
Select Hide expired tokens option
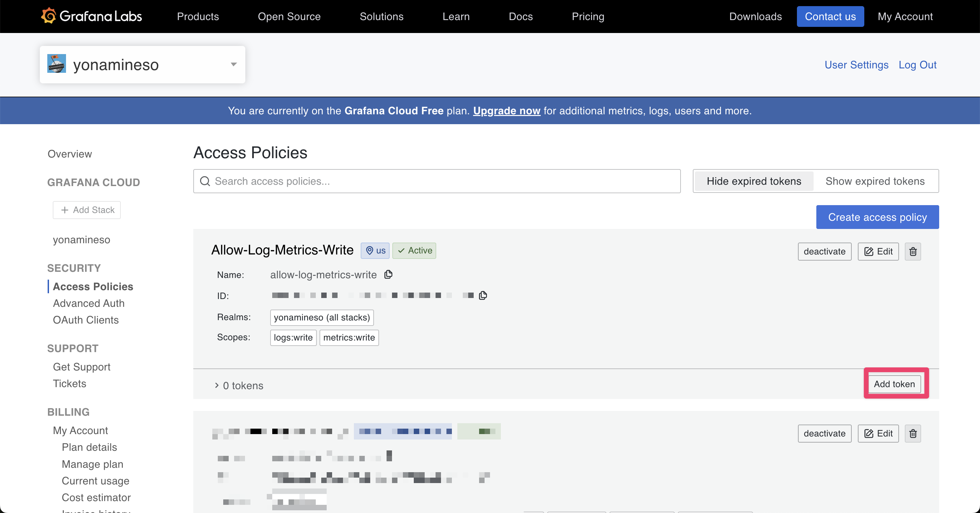click(754, 181)
